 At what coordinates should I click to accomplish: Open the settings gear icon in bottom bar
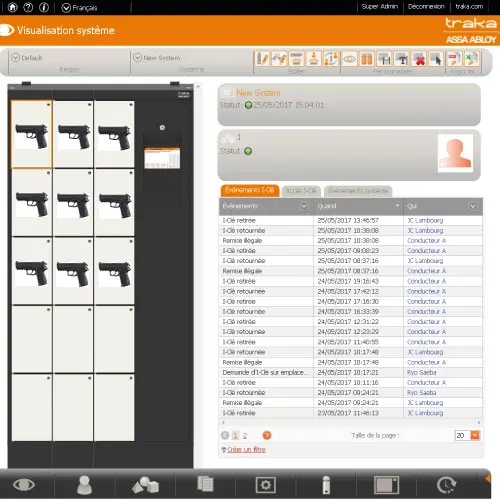[265, 485]
